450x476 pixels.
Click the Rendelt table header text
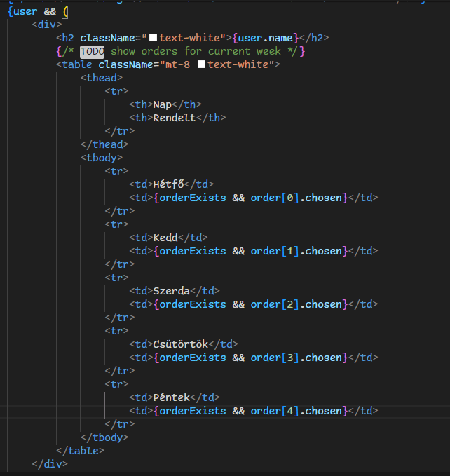(175, 118)
